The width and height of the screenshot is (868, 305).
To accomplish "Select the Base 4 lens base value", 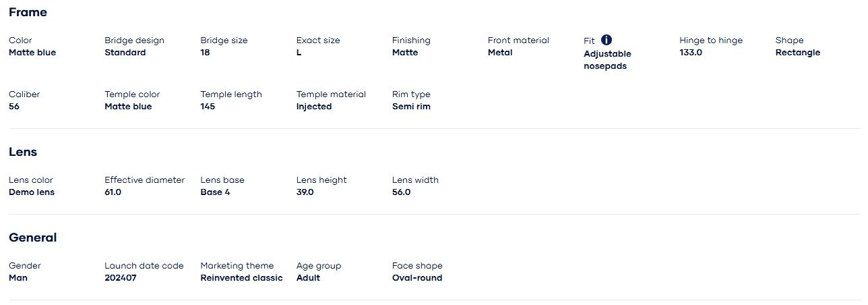I will 215,192.
